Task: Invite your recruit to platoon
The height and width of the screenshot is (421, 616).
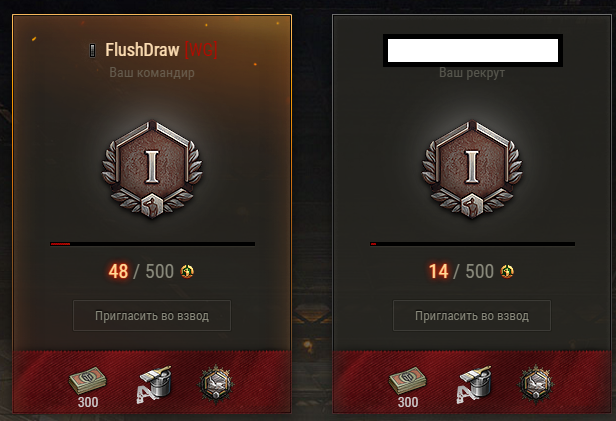Action: (x=472, y=316)
